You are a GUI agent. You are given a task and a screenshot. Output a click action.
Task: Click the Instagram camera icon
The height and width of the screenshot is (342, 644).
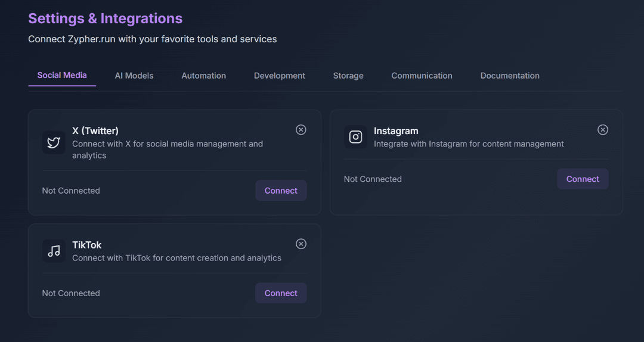(355, 136)
